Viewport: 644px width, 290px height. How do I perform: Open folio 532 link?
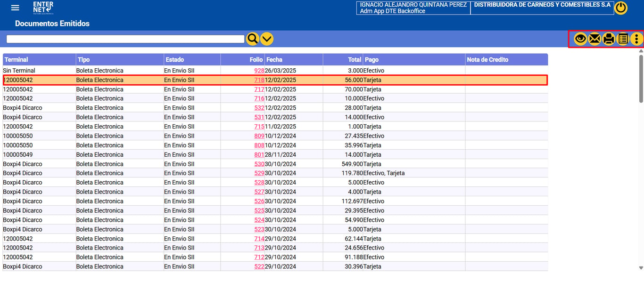[x=259, y=108]
